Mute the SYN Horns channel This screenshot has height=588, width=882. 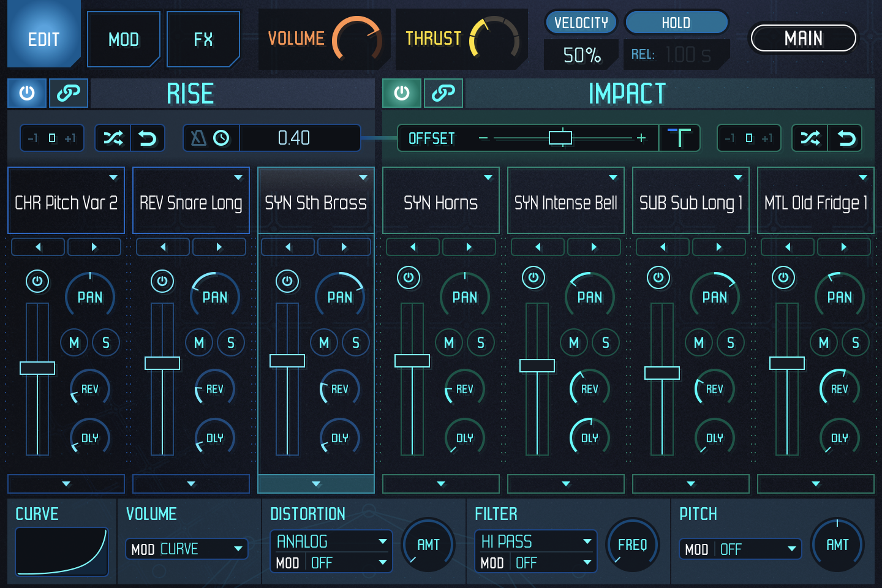coord(449,342)
